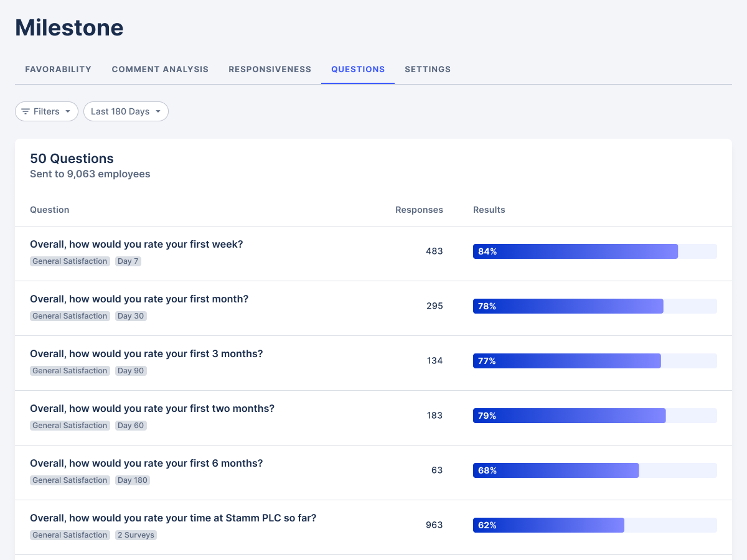Image resolution: width=747 pixels, height=560 pixels.
Task: Open the Last 180 Days date range selector
Action: tap(126, 111)
